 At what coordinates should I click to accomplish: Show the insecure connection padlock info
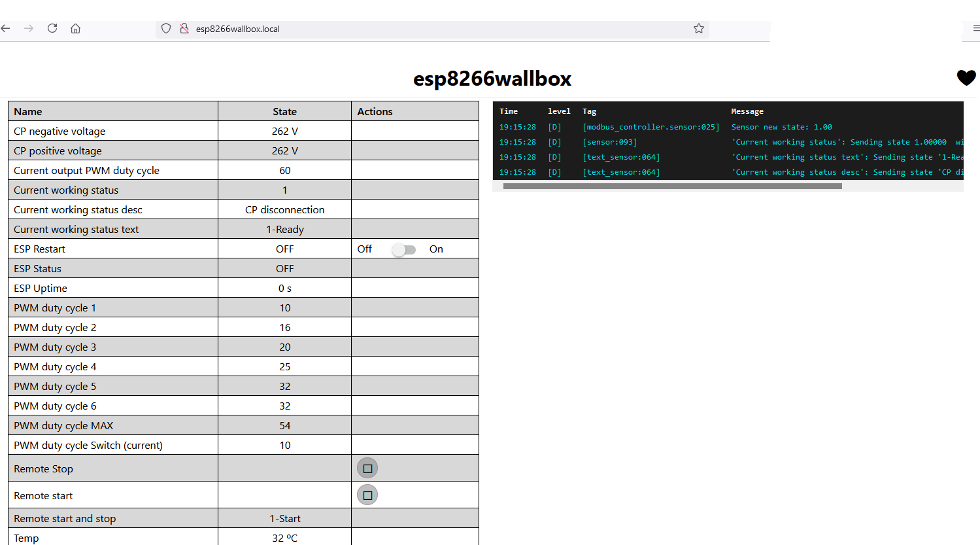[184, 28]
